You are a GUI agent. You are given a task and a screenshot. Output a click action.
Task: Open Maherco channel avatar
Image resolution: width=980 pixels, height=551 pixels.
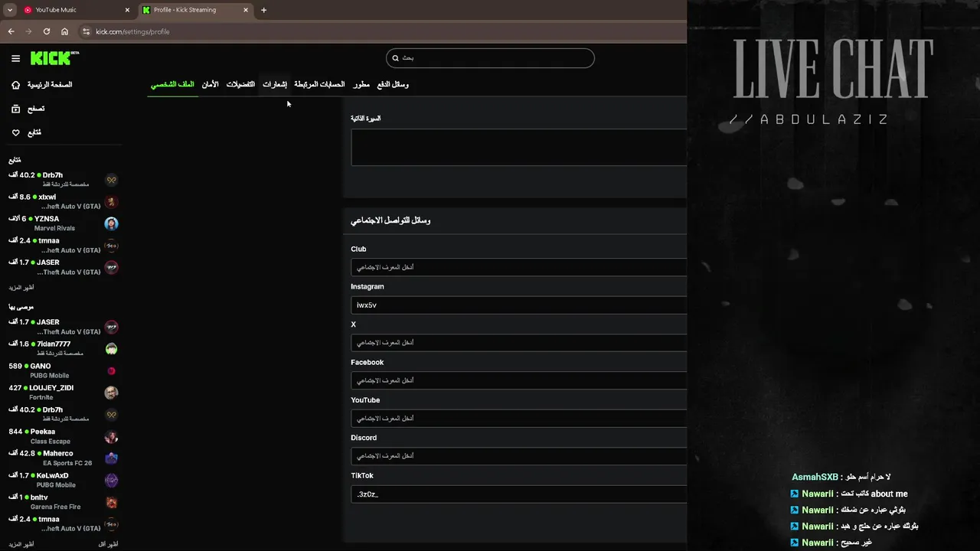point(111,458)
